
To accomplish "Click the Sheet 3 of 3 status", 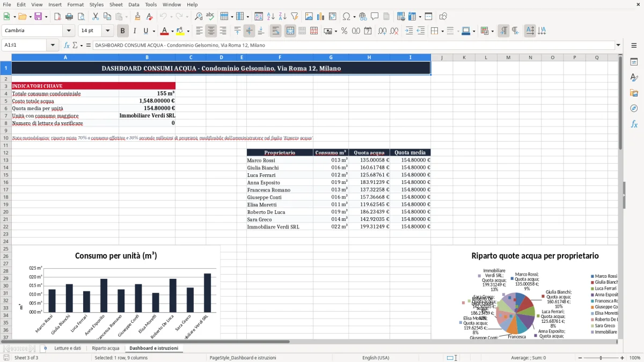I will (26, 358).
